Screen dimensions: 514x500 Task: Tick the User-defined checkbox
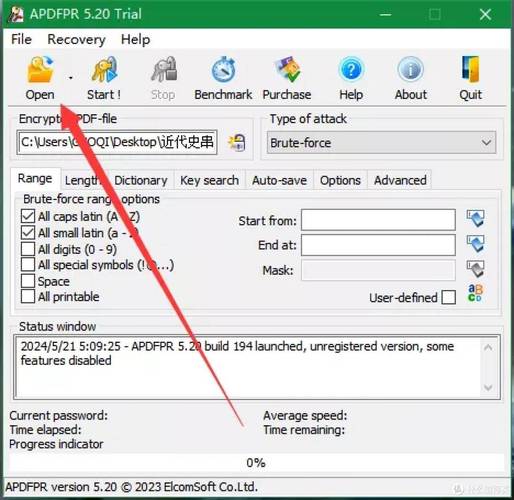[x=449, y=297]
